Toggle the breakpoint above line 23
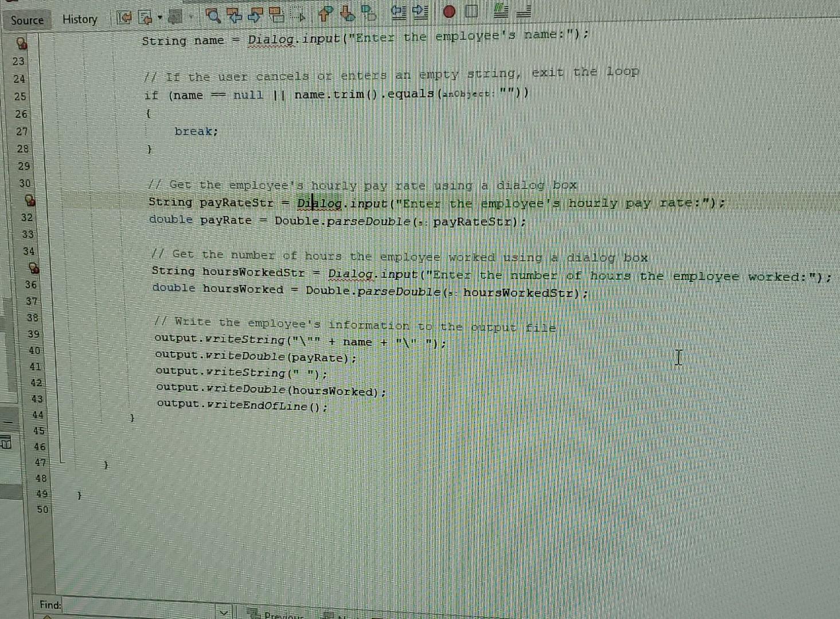 22,41
